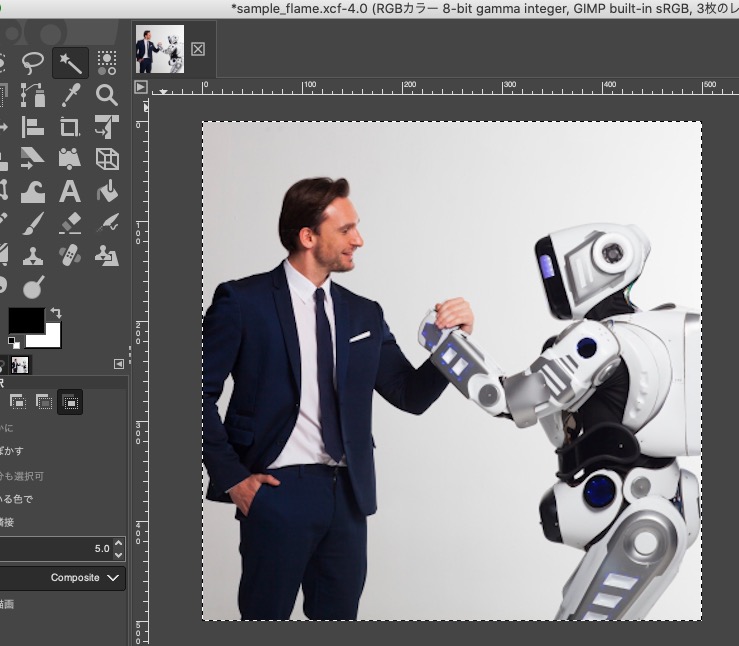The width and height of the screenshot is (739, 646).
Task: Pick the Paintbrush tool
Action: 33,223
